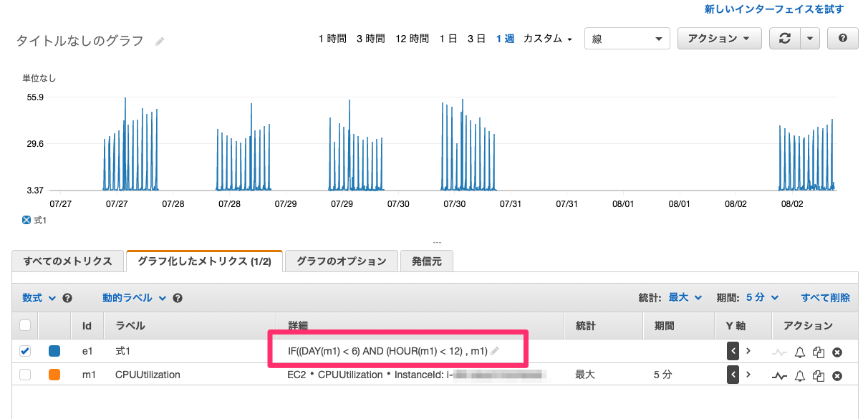The width and height of the screenshot is (868, 419).
Task: Uncheck the 式1 expression row checkbox
Action: click(26, 351)
